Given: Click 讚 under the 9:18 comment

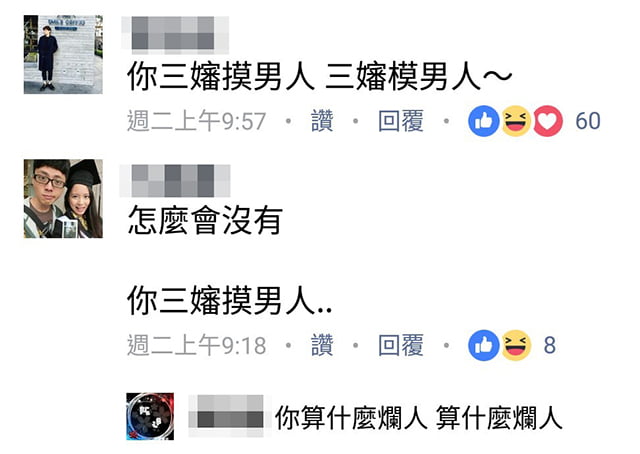Looking at the screenshot, I should point(322,345).
